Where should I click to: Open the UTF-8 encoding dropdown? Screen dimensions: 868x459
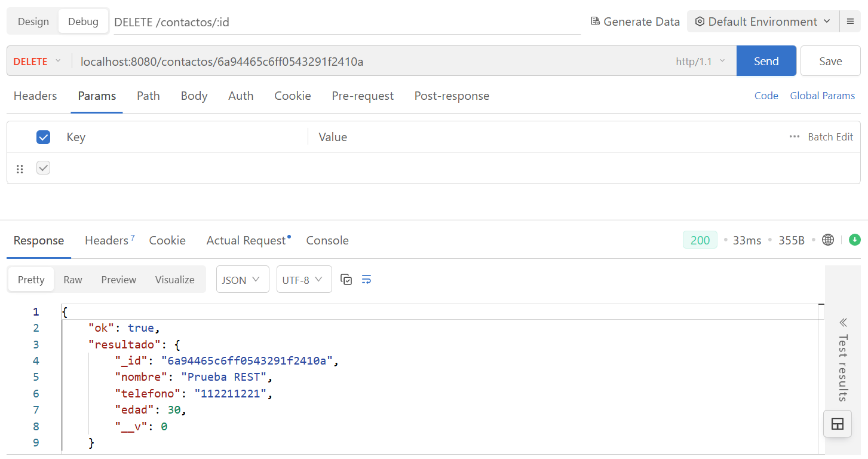pyautogui.click(x=304, y=279)
